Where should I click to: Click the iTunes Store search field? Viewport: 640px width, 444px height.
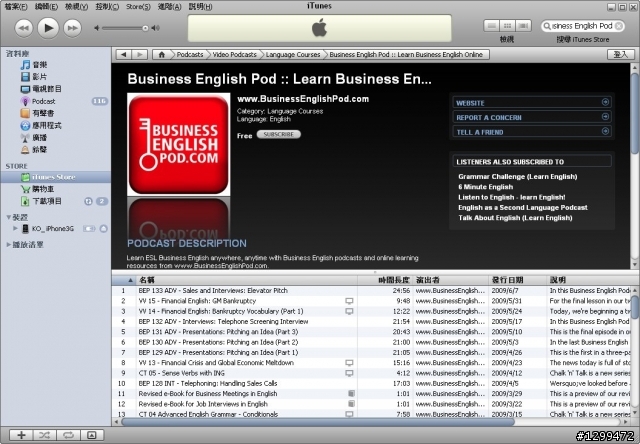pyautogui.click(x=582, y=26)
